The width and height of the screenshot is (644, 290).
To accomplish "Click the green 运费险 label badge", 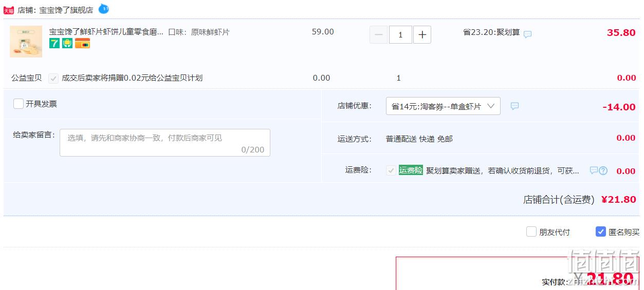I will tap(411, 170).
